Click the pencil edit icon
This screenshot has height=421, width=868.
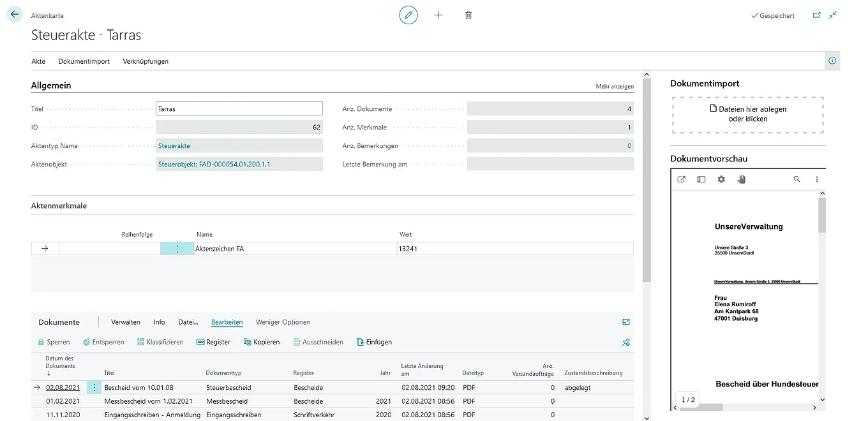tap(408, 15)
